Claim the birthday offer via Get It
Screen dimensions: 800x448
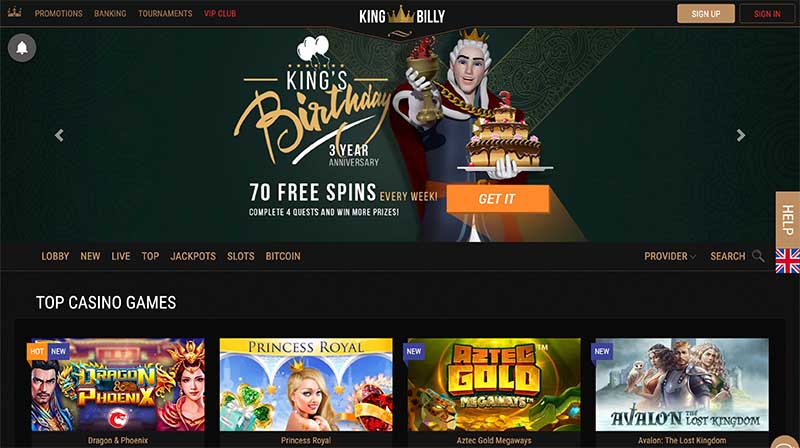pos(497,198)
